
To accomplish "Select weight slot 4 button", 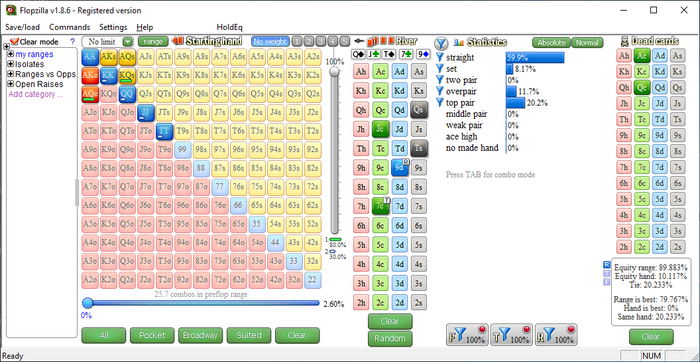I will tap(332, 42).
